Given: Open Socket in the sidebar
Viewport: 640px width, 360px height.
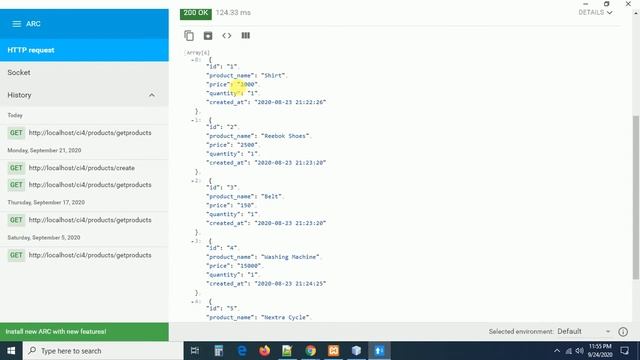Looking at the screenshot, I should [84, 73].
